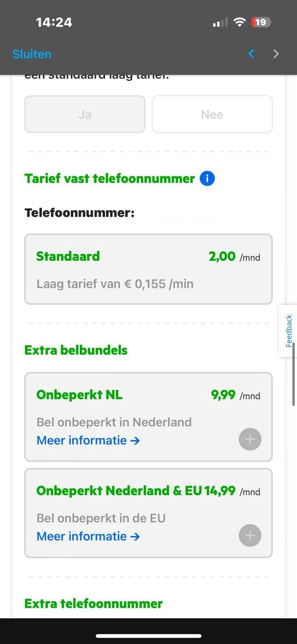Tap the Onbeperkt Nederland & EU bundle title
Viewport: 297px width, 644px height.
(119, 491)
